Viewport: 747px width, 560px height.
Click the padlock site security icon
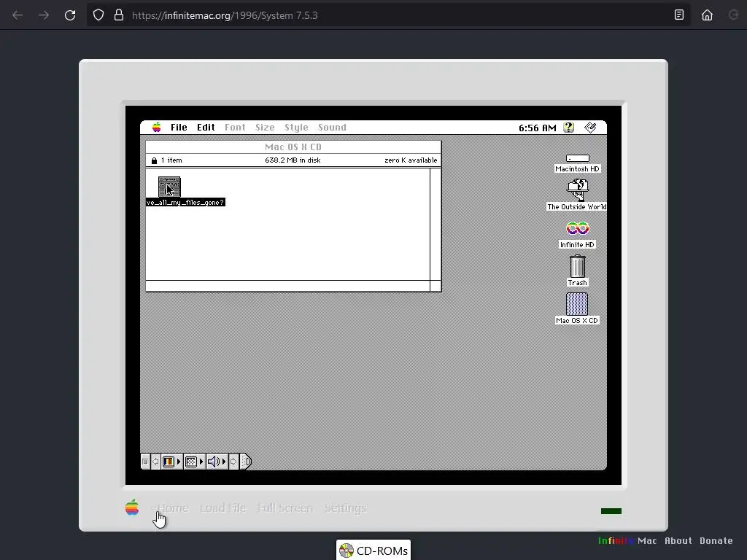click(x=119, y=15)
